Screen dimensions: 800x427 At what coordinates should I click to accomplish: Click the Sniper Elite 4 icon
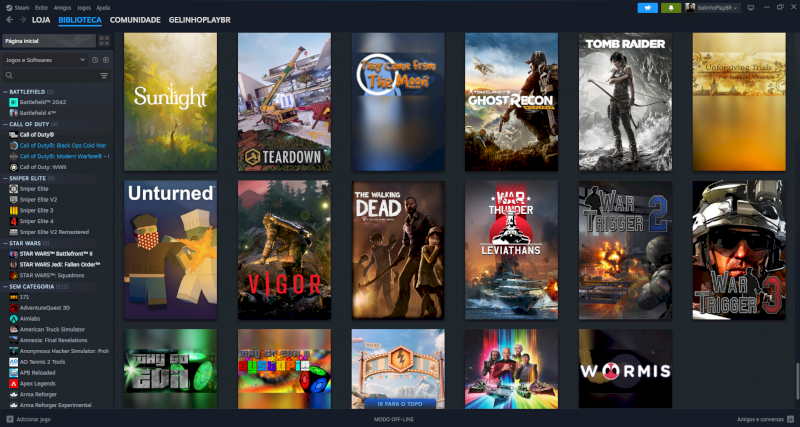pos(14,221)
